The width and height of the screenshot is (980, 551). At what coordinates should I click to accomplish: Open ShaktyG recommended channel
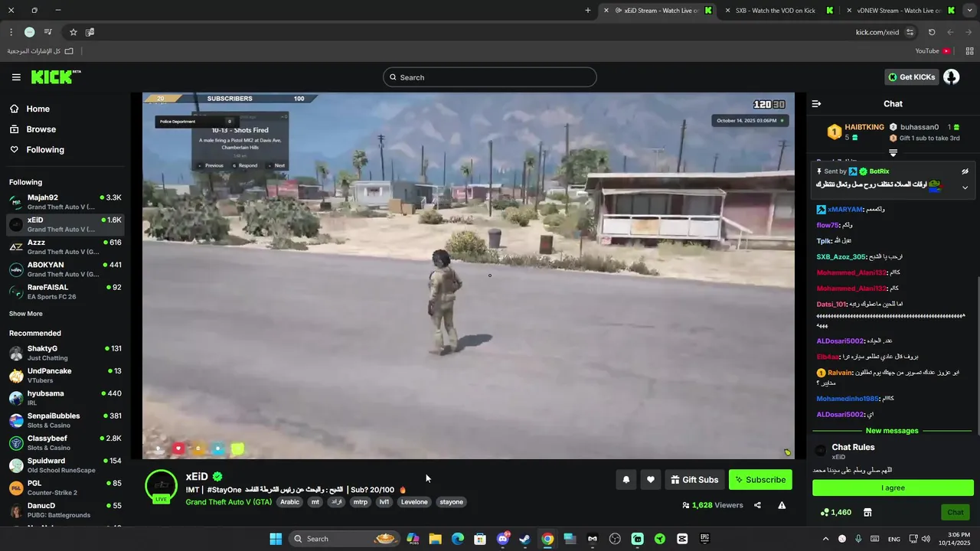[65, 353]
